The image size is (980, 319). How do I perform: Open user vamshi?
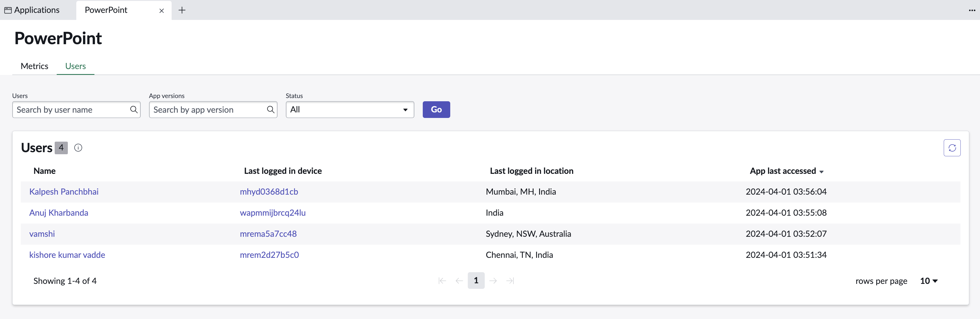[42, 234]
